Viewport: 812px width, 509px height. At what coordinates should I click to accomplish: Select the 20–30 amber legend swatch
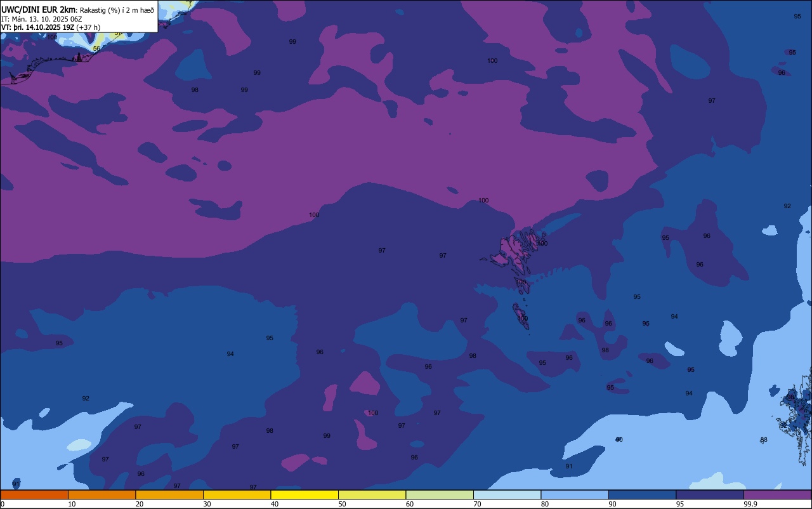(169, 494)
